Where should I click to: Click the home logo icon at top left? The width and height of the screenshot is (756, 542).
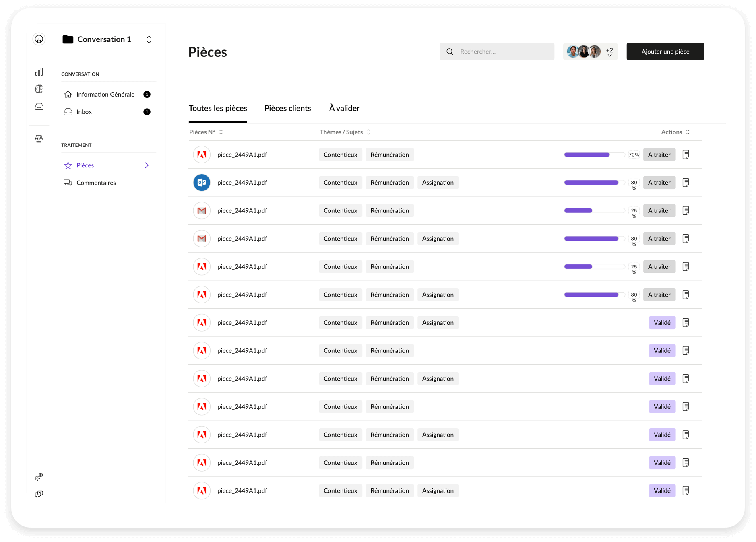coord(39,39)
